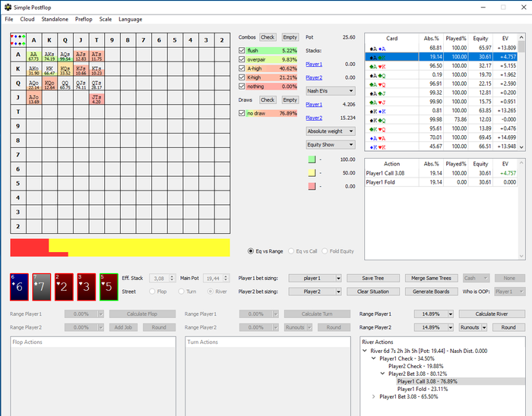
Task: Open the Cloud menu
Action: point(27,19)
